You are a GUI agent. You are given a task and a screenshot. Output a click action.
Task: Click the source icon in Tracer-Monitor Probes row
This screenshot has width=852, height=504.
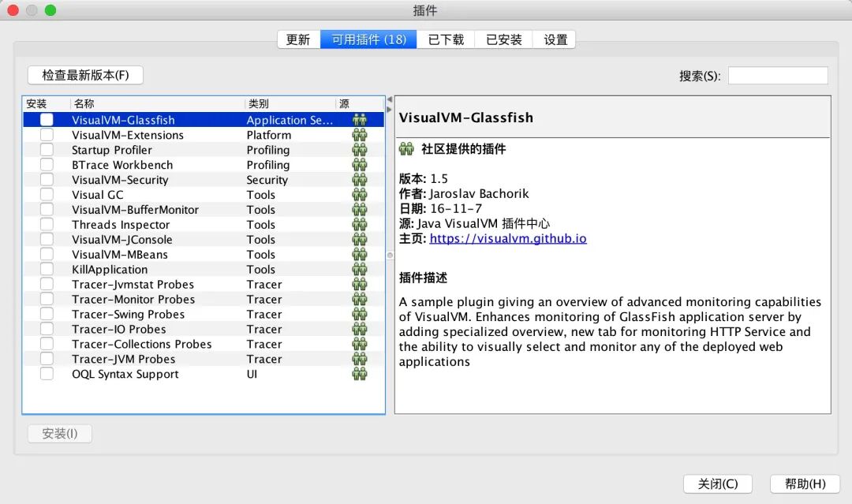(x=360, y=299)
